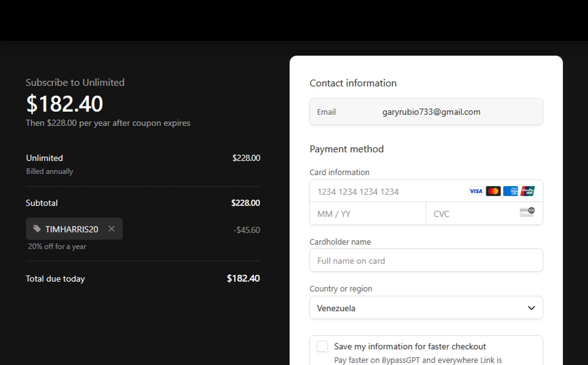Click the 'Subscribe to Unlimited' heading

point(75,82)
